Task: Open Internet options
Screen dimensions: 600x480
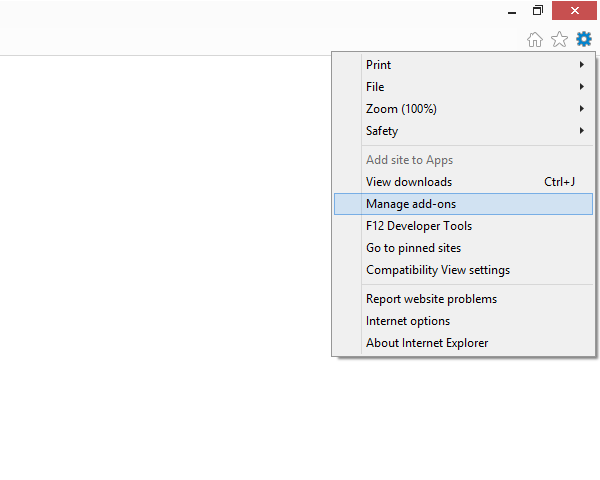Action: click(x=408, y=321)
